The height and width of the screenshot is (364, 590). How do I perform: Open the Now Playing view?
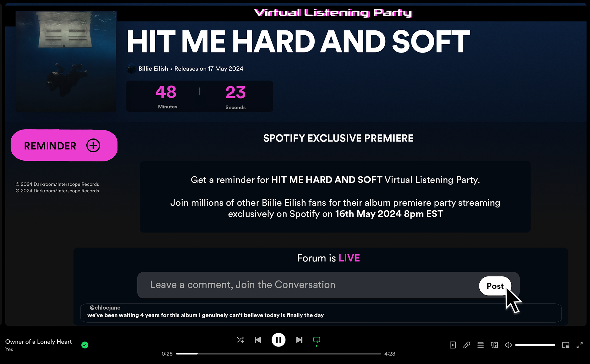(453, 345)
